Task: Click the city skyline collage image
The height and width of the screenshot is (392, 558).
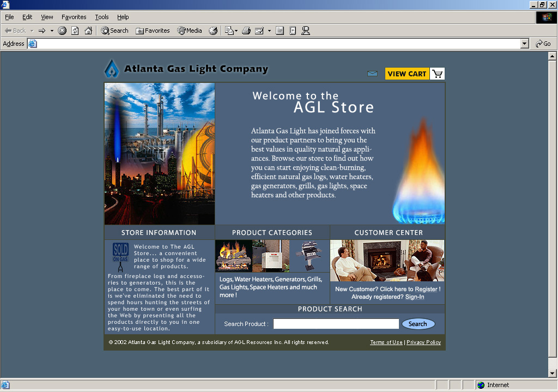Action: [x=160, y=153]
